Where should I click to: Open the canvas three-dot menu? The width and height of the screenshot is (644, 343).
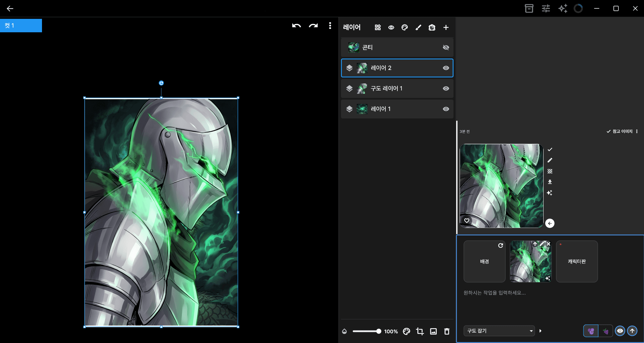click(330, 26)
